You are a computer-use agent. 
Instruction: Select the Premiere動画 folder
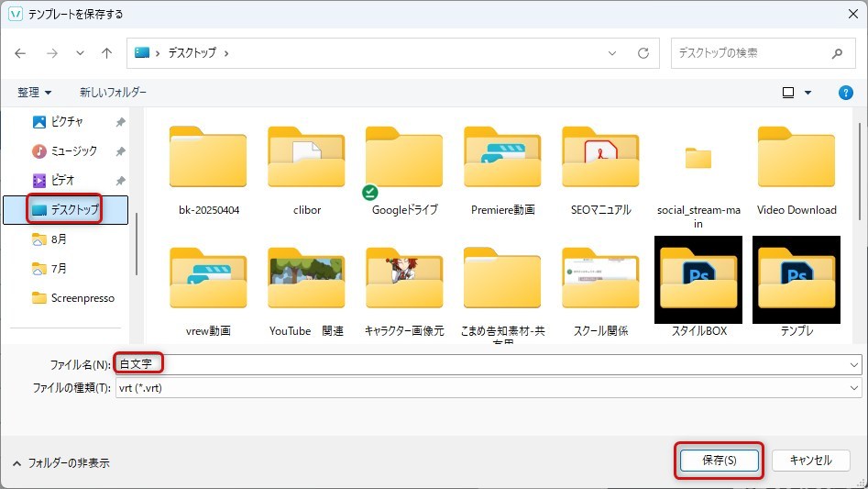point(502,171)
